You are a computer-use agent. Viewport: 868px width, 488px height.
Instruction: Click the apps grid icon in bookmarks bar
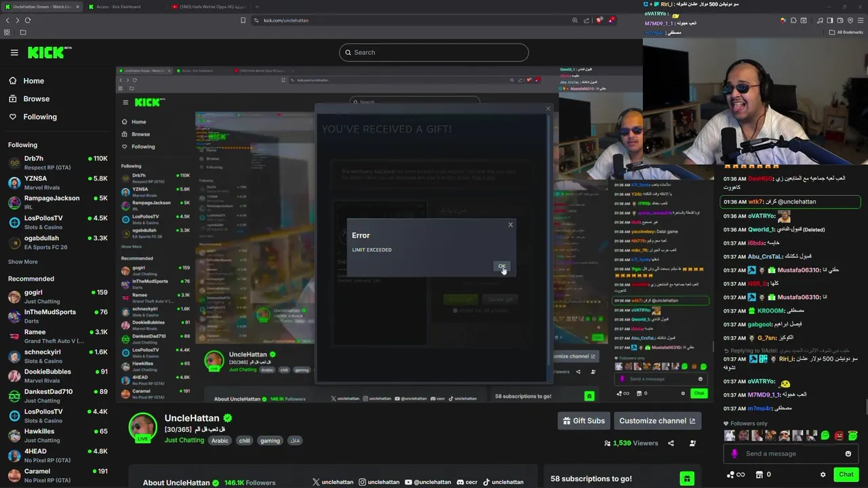(x=7, y=32)
